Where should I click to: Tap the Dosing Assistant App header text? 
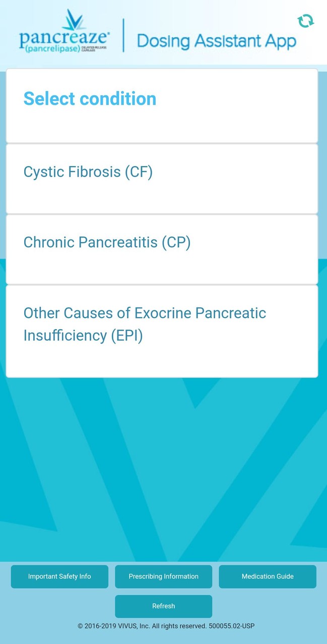(x=216, y=41)
